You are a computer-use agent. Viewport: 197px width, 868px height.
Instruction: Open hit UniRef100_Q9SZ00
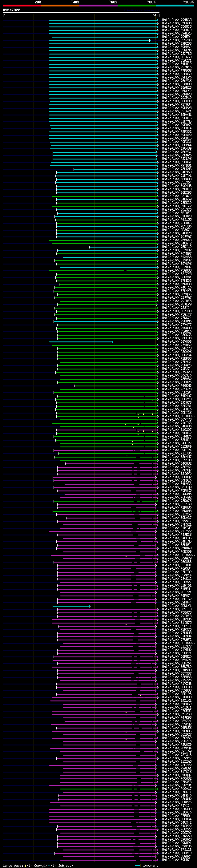[x=177, y=40]
